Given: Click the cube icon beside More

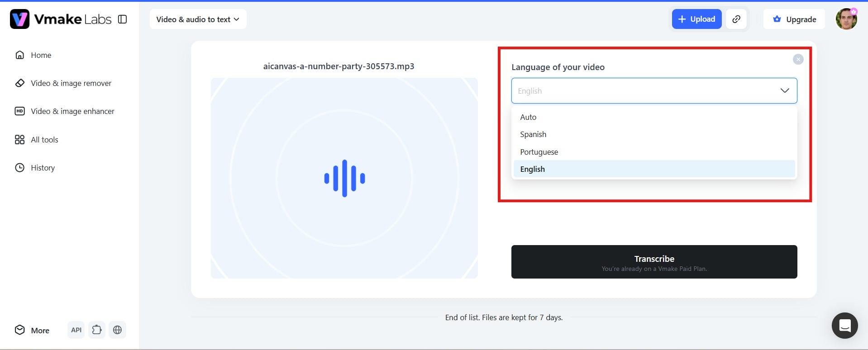Looking at the screenshot, I should (19, 330).
